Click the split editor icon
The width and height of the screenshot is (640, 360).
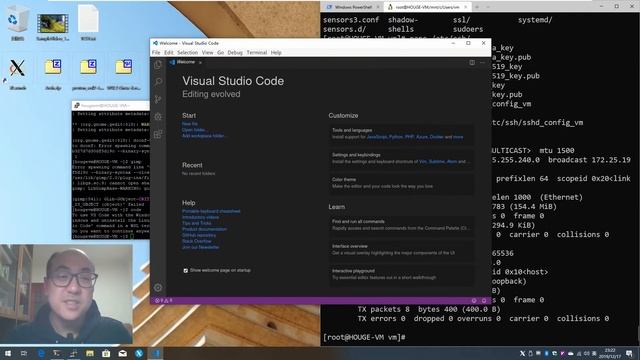(472, 62)
